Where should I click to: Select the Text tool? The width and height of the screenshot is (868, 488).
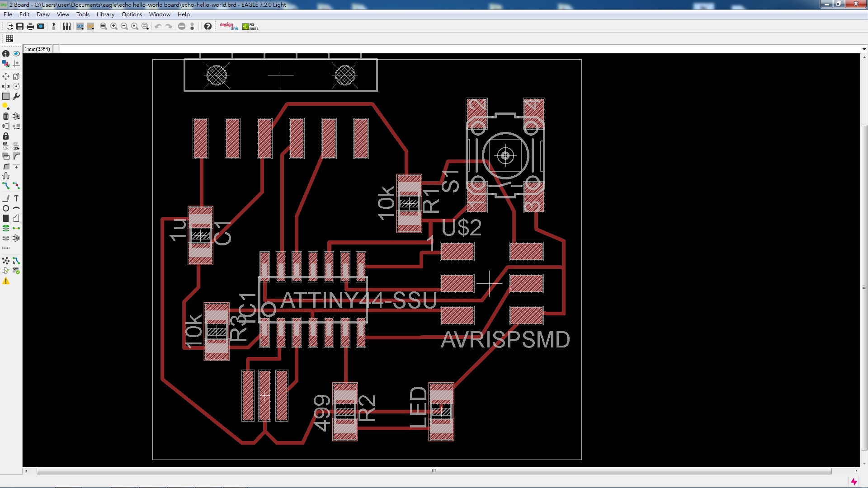[x=16, y=198]
